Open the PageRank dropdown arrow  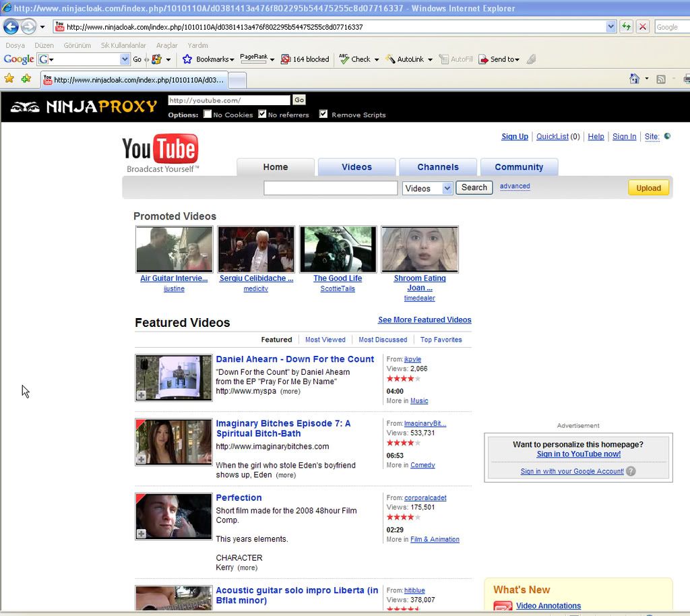272,59
